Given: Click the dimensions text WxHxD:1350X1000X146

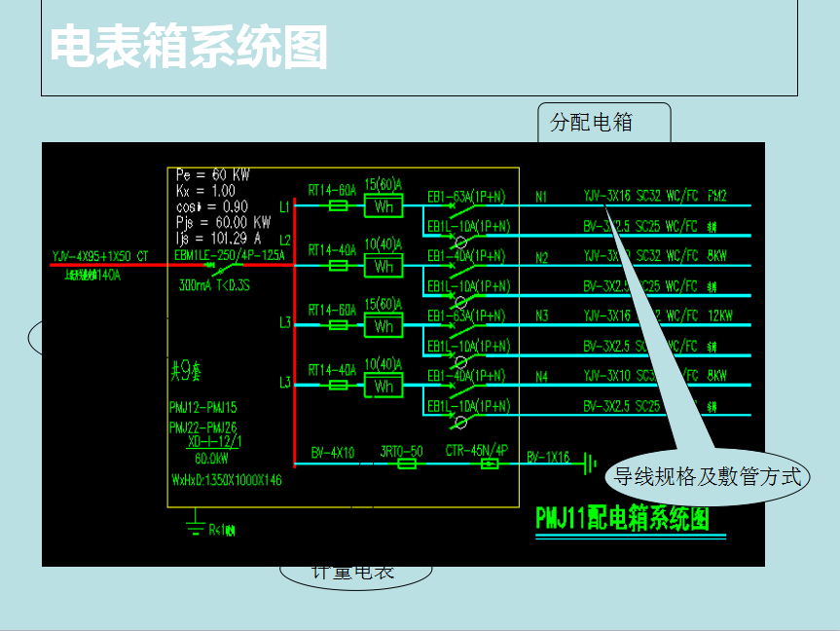Looking at the screenshot, I should [x=227, y=480].
